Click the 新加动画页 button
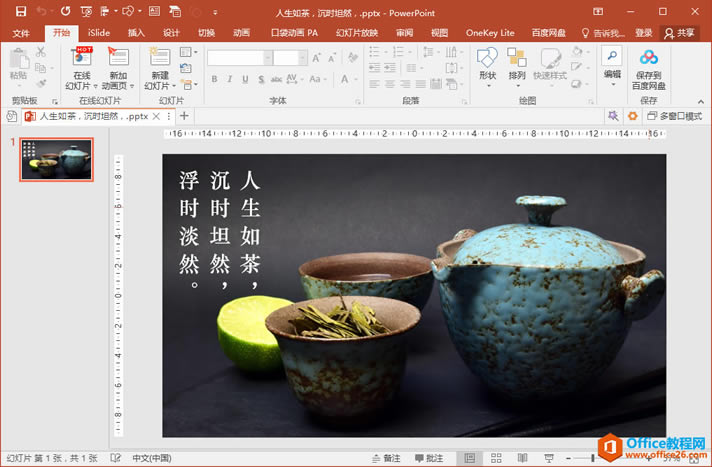This screenshot has height=467, width=712. coord(118,68)
